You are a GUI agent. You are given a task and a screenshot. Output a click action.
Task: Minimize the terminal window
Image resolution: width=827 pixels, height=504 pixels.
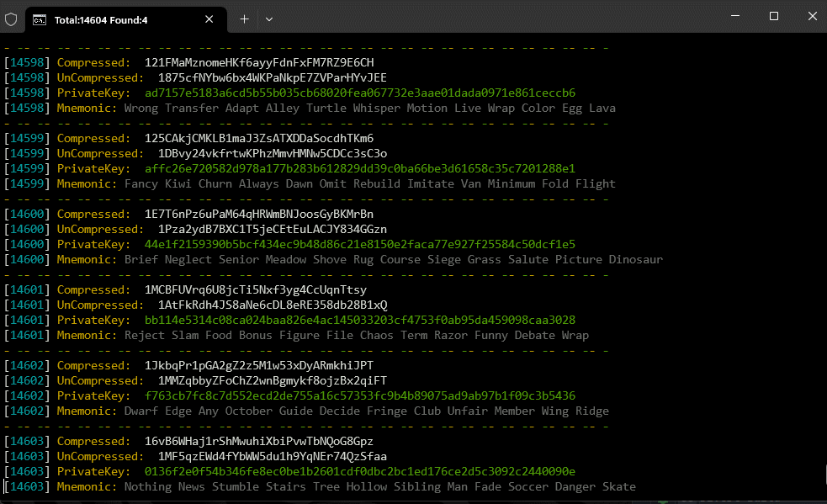point(734,16)
